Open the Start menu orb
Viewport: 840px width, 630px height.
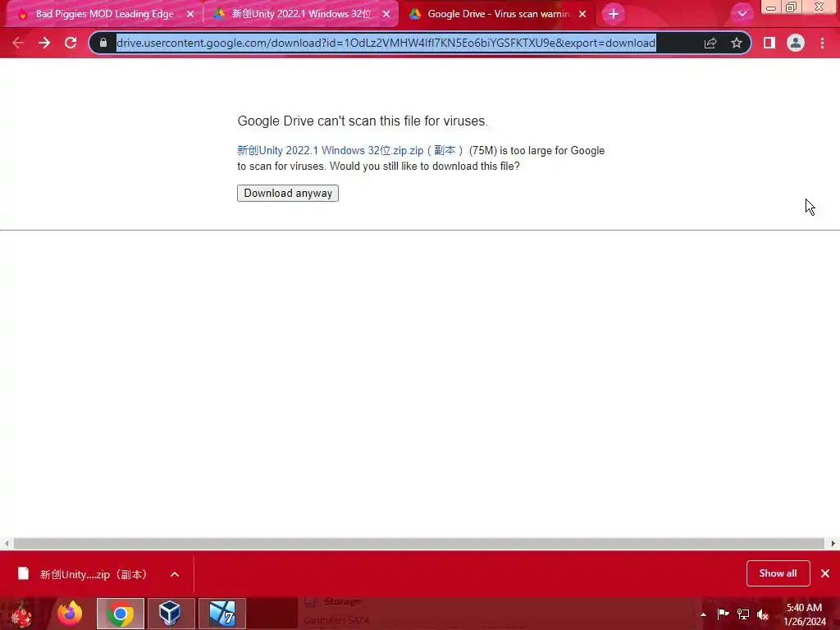(21, 614)
